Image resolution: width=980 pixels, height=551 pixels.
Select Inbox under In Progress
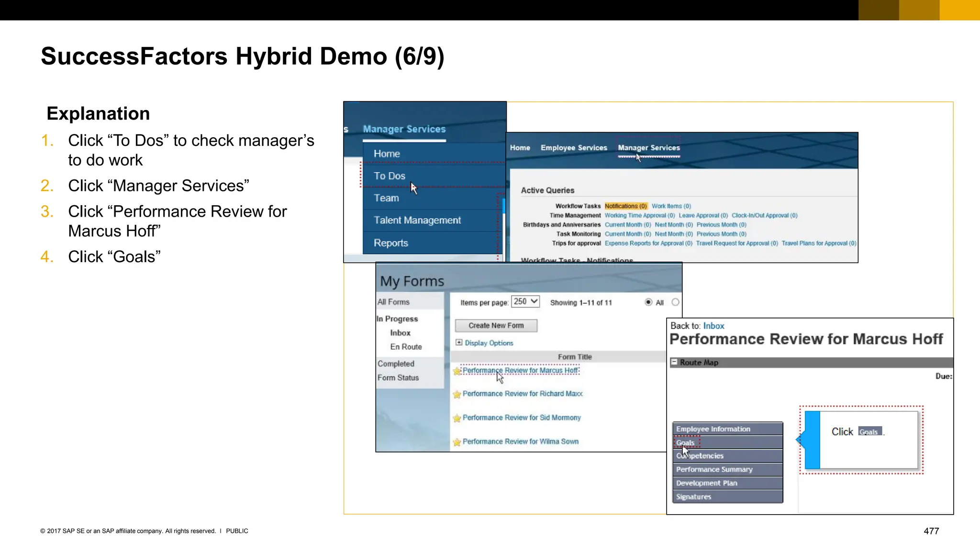coord(400,333)
